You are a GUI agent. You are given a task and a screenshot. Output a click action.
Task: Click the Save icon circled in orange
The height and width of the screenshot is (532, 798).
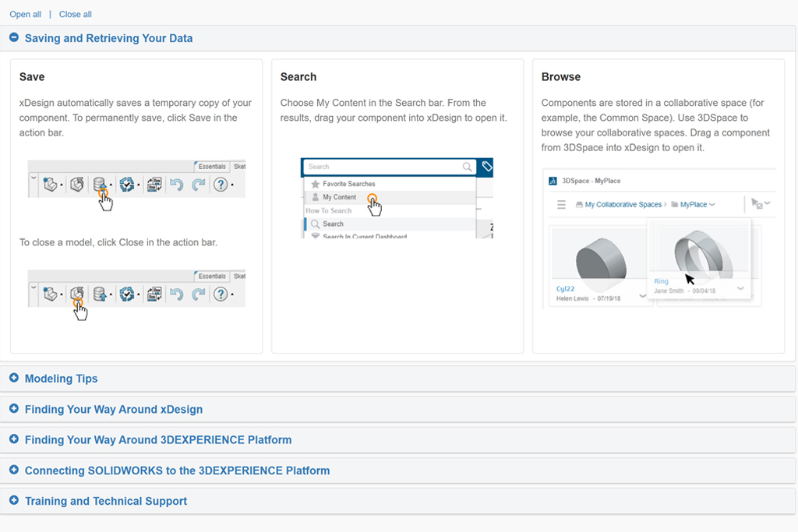click(x=101, y=185)
